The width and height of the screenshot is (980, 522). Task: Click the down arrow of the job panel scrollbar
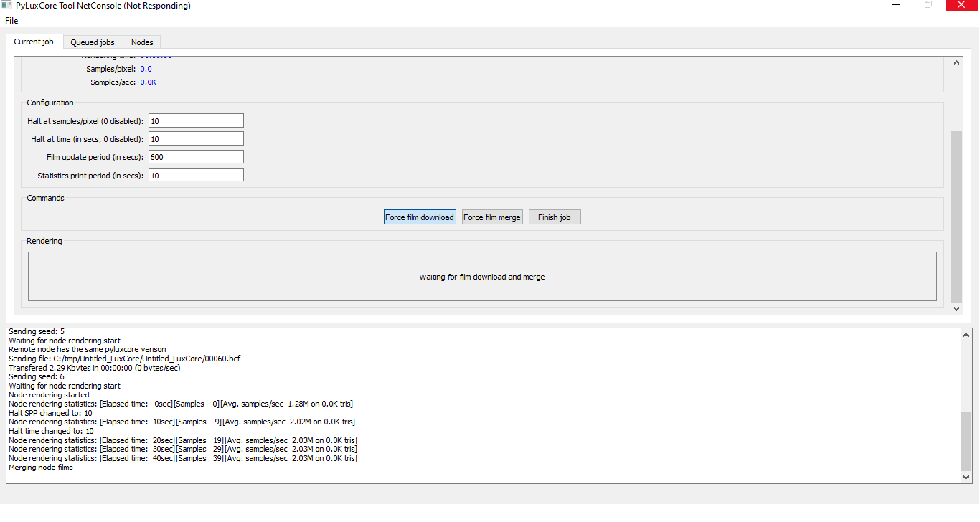pos(956,308)
